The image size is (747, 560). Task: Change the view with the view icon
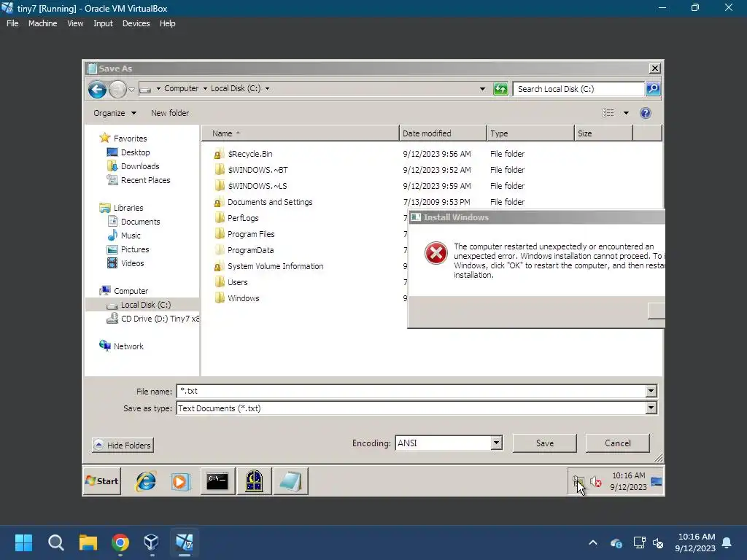click(608, 113)
